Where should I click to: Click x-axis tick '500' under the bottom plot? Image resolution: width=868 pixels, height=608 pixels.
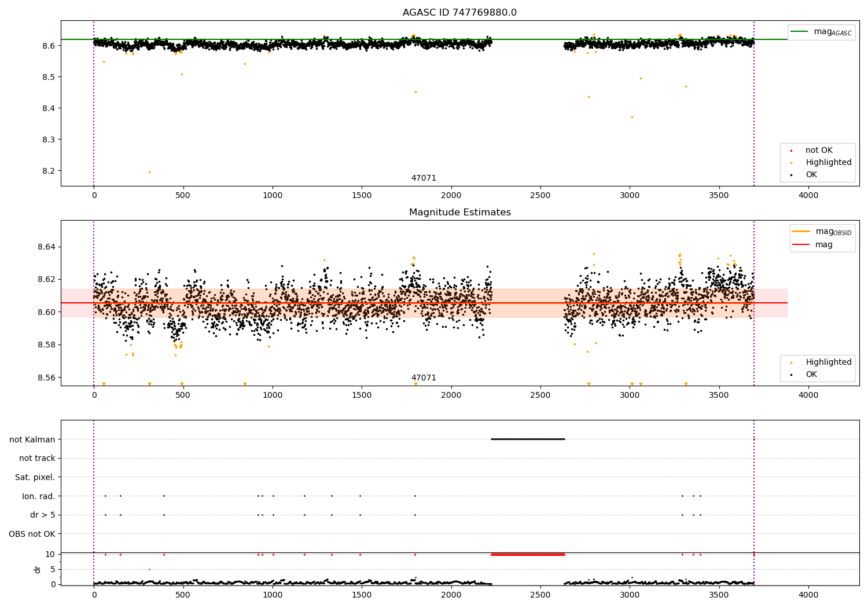[x=183, y=595]
